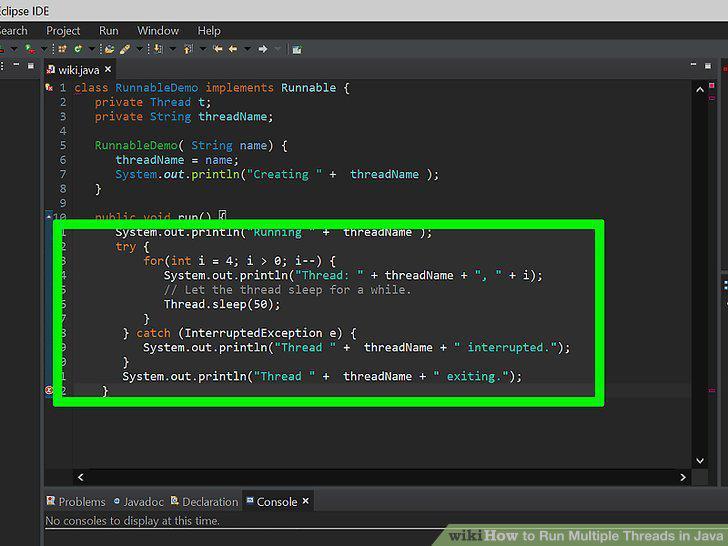Open the Next Annotation dropdown arrow

pos(172,49)
